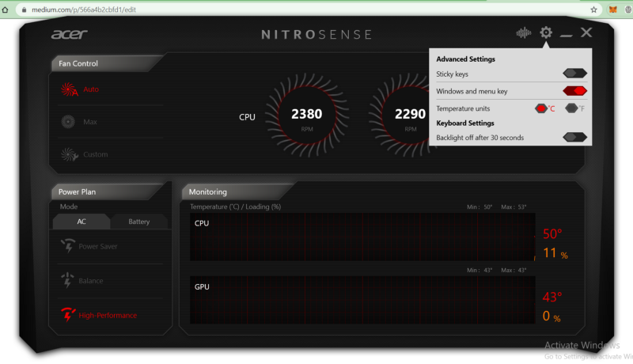Switch to the Battery power tab
Image resolution: width=633 pixels, height=364 pixels.
138,222
